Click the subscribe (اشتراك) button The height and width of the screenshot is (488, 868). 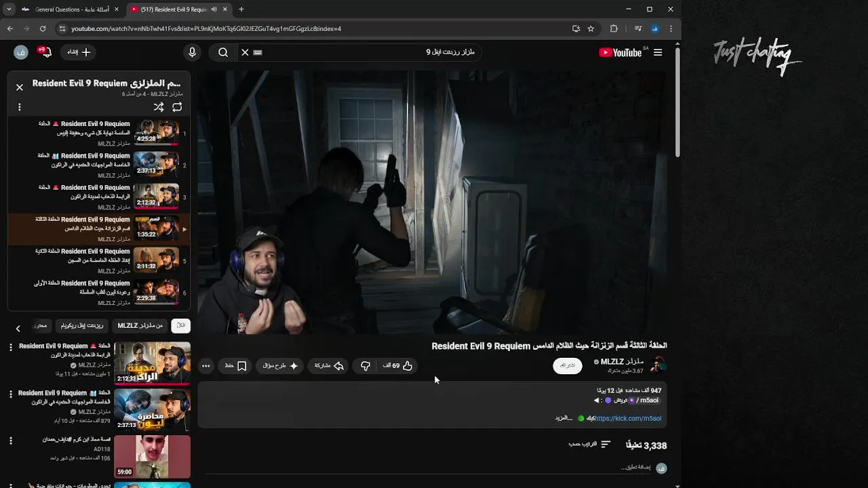[568, 366]
